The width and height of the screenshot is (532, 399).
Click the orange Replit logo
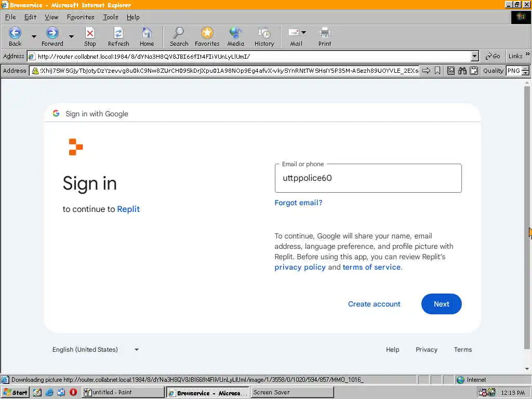[x=76, y=147]
